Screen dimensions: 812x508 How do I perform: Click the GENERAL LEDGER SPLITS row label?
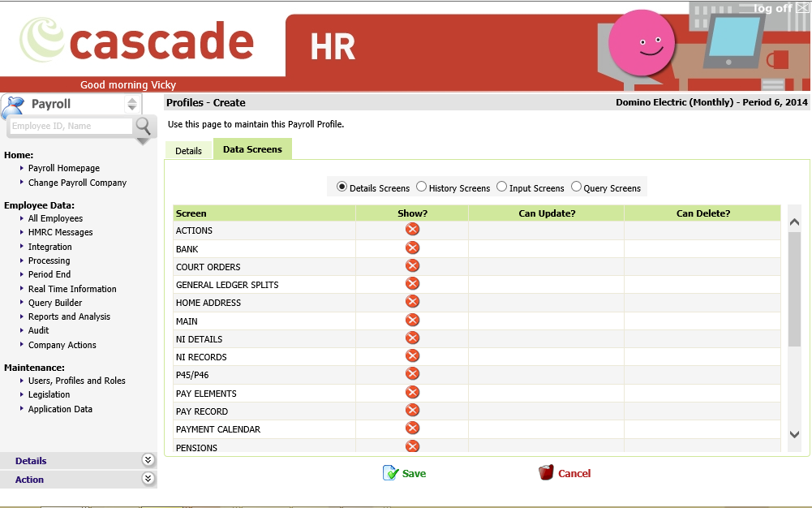227,285
